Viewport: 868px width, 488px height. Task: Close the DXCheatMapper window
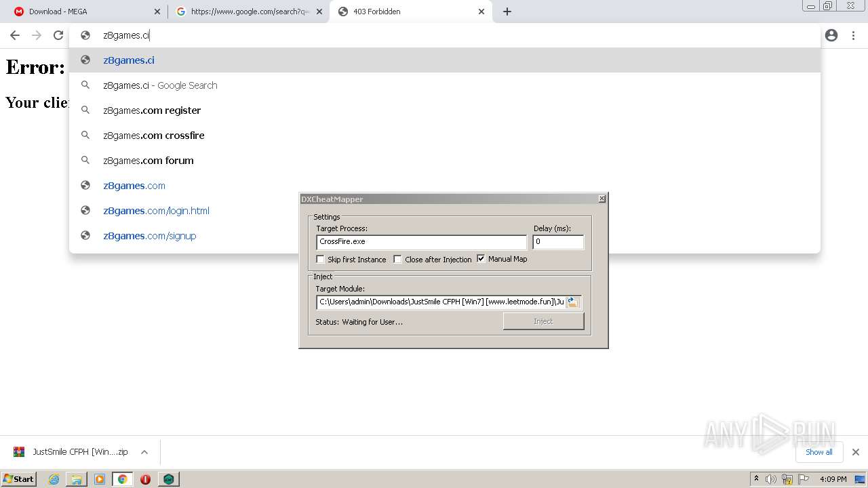pos(601,199)
